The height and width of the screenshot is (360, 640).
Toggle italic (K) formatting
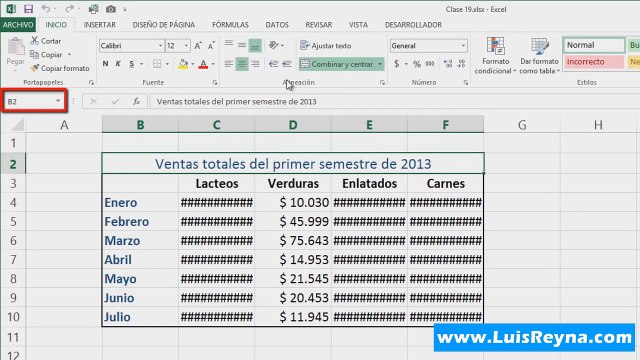[118, 64]
